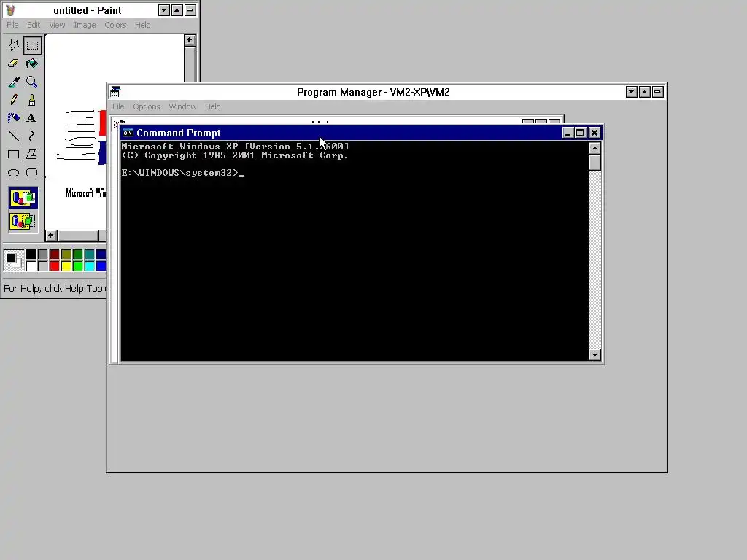Close the Command Prompt window
The image size is (747, 560).
coord(594,133)
